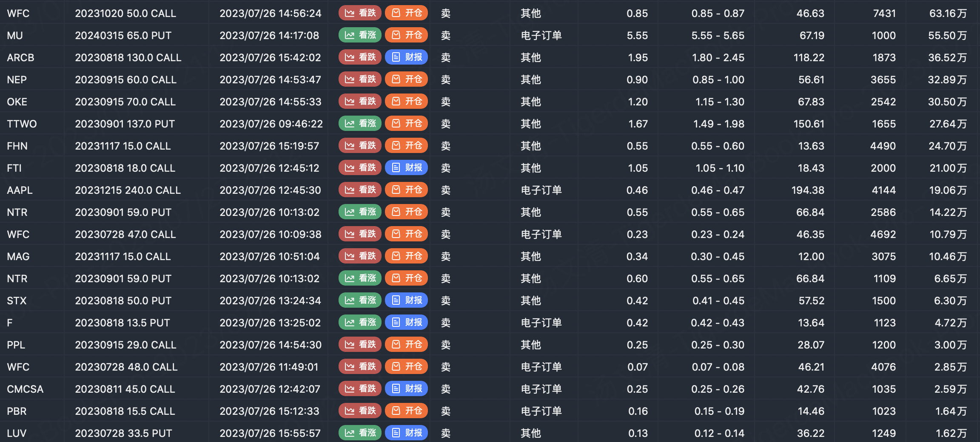
Task: Click the 财报 tag in the STX row
Action: coord(406,300)
